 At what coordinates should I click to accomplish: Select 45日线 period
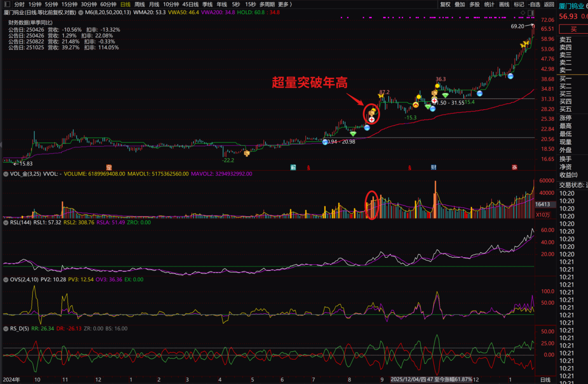point(191,4)
